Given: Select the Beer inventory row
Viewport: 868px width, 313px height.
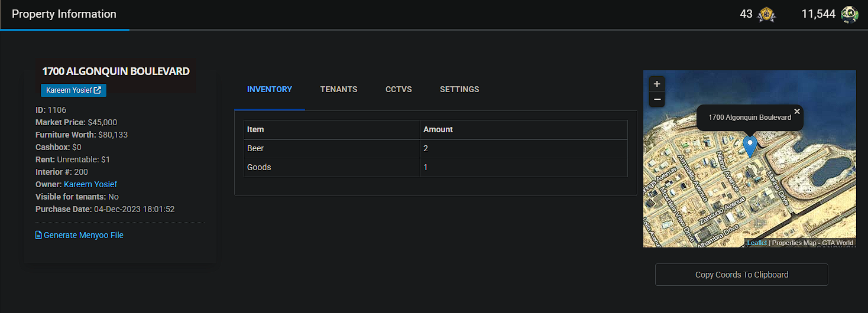Looking at the screenshot, I should [x=436, y=148].
